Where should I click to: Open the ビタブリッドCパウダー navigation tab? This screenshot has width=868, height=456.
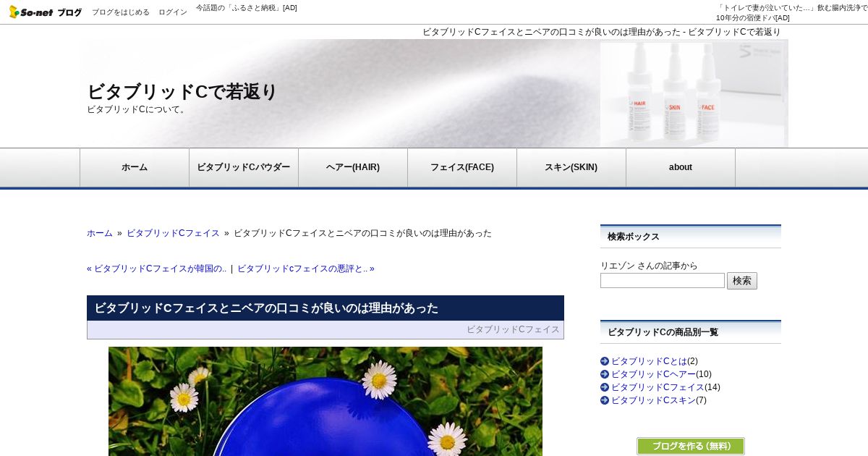244,167
